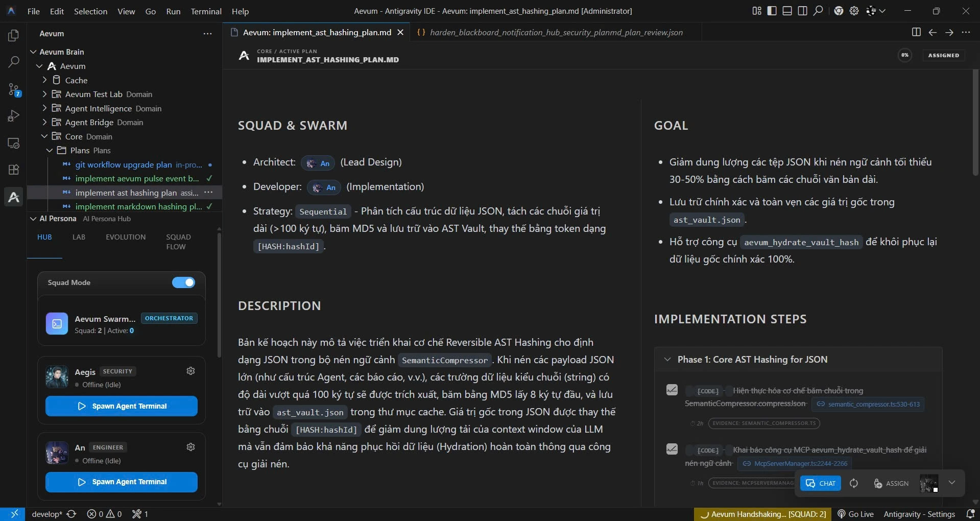Click the editor vertical scrollbar
Image resolution: width=980 pixels, height=521 pixels.
(975, 123)
